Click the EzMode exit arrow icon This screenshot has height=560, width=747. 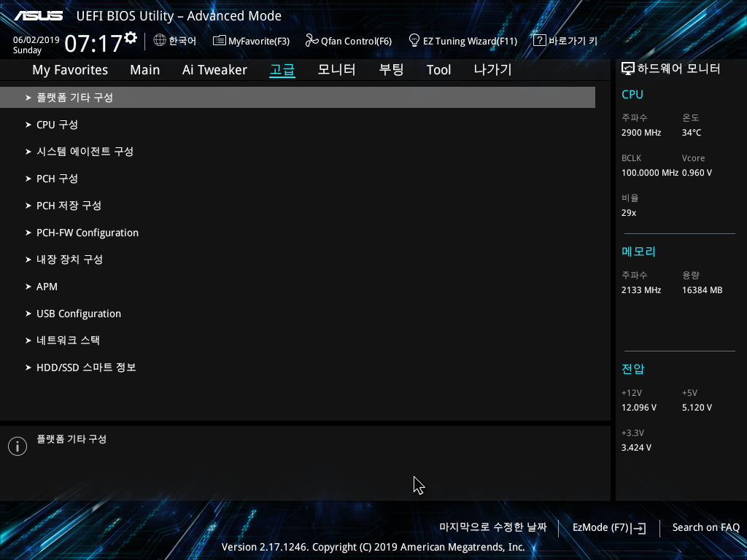click(638, 528)
